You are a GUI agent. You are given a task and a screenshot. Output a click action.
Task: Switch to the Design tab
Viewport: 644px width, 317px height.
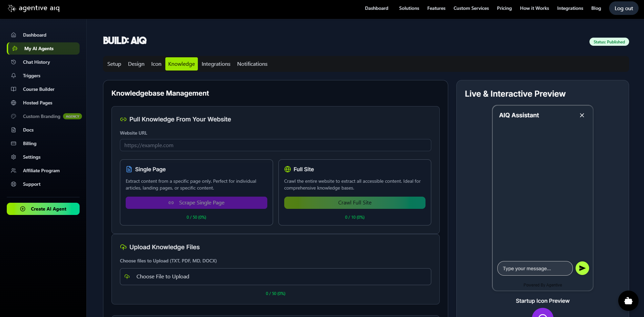(x=136, y=64)
